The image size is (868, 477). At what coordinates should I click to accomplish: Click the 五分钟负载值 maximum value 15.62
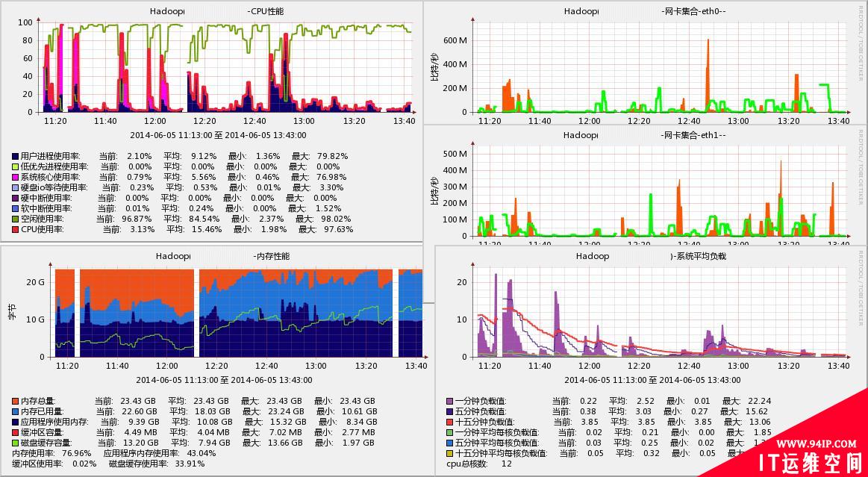coord(758,411)
